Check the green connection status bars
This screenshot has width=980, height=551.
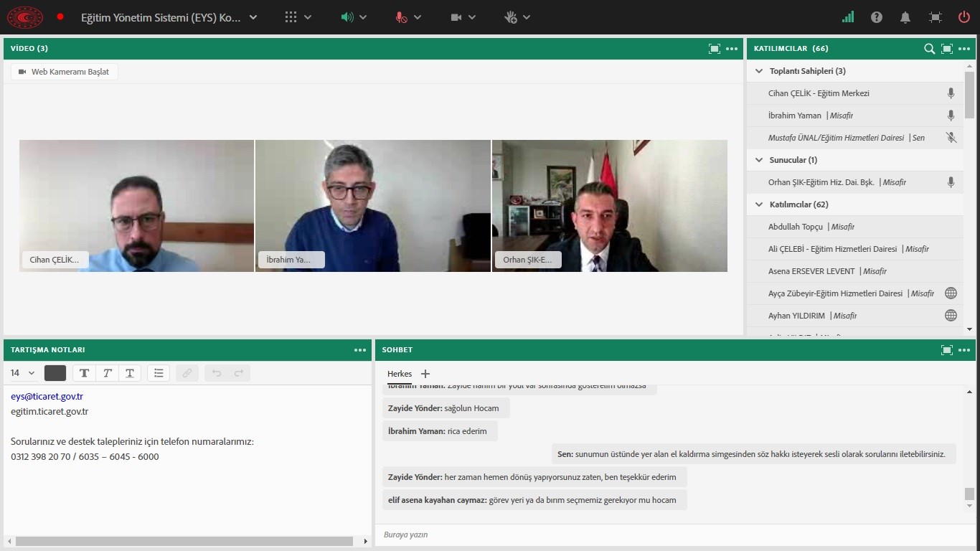(x=848, y=17)
